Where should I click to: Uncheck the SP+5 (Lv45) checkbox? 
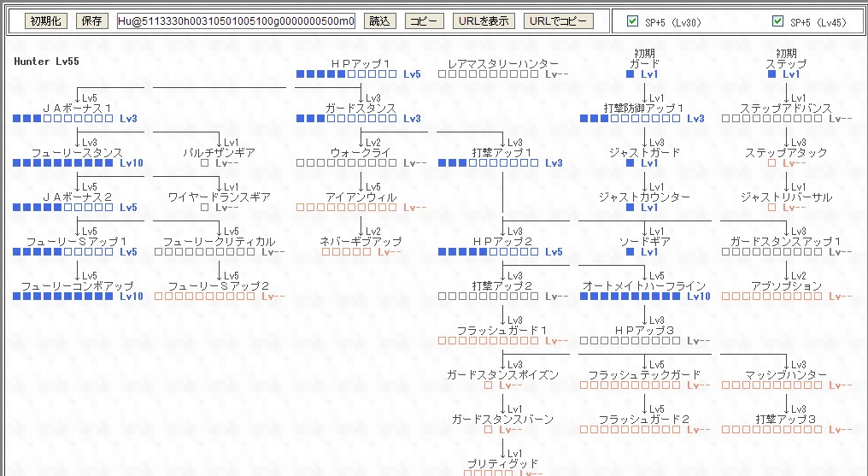[x=777, y=21]
